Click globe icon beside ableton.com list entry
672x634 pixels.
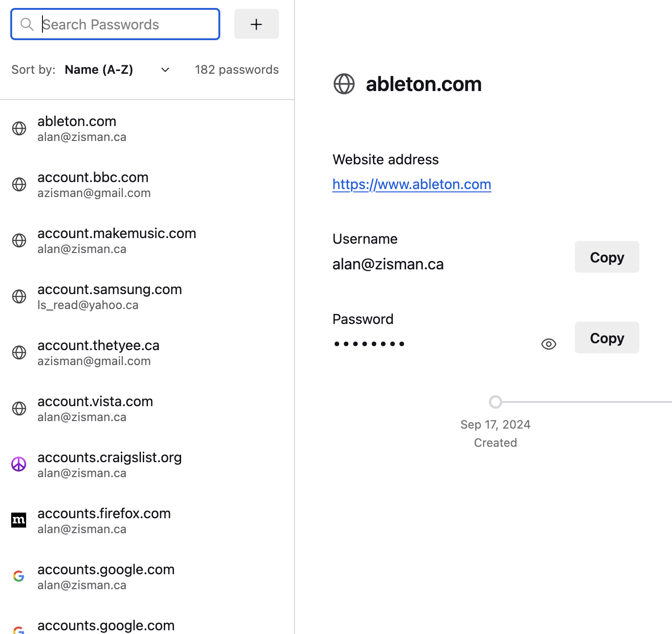19,128
